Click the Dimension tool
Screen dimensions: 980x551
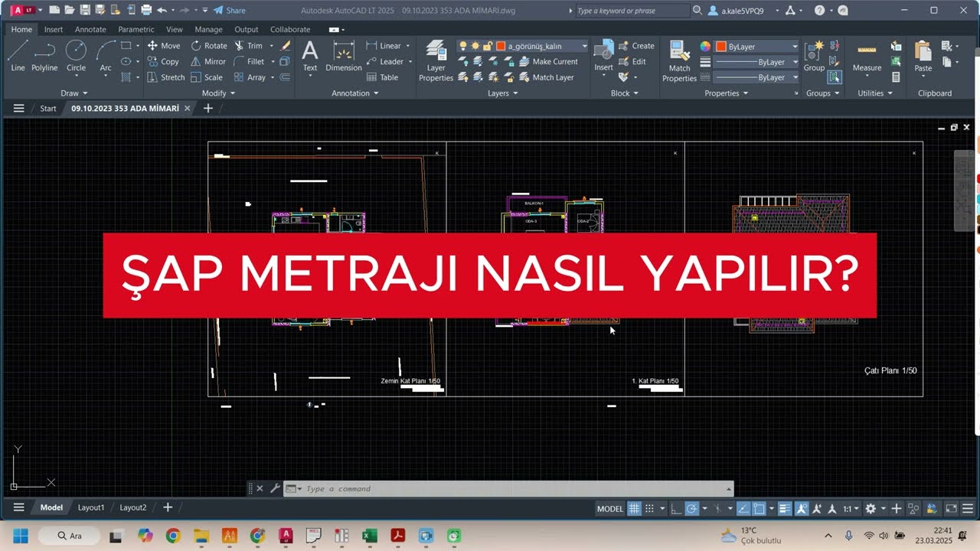(x=344, y=56)
